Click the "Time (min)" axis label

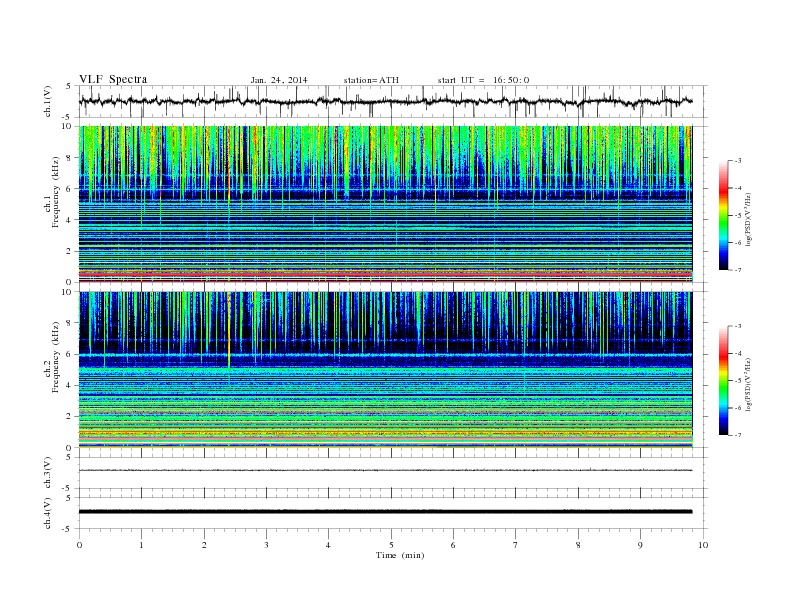400,555
